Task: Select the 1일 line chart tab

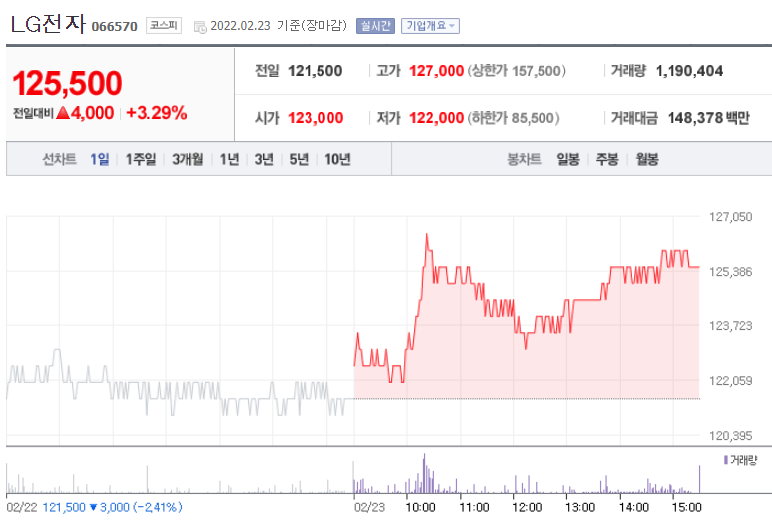Action: click(99, 159)
